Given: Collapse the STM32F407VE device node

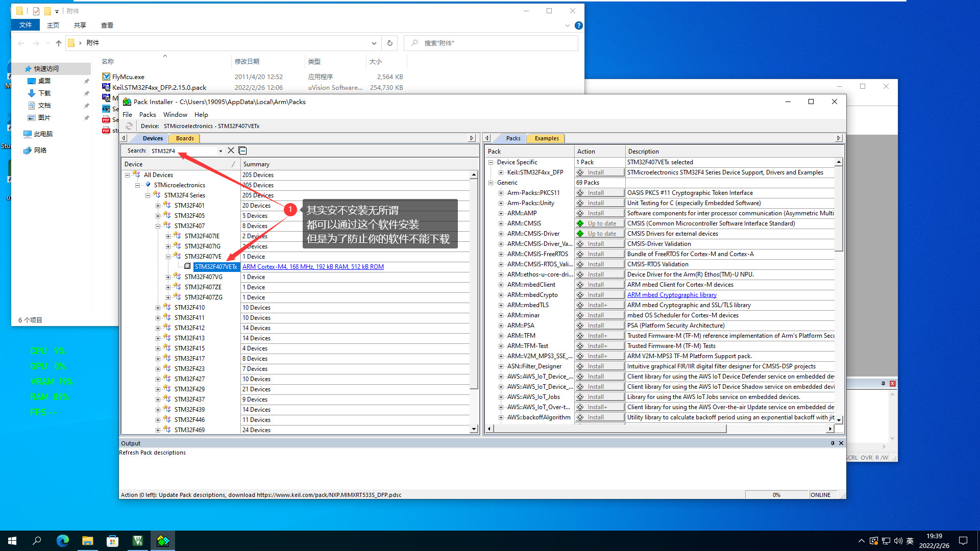Looking at the screenshot, I should 168,256.
